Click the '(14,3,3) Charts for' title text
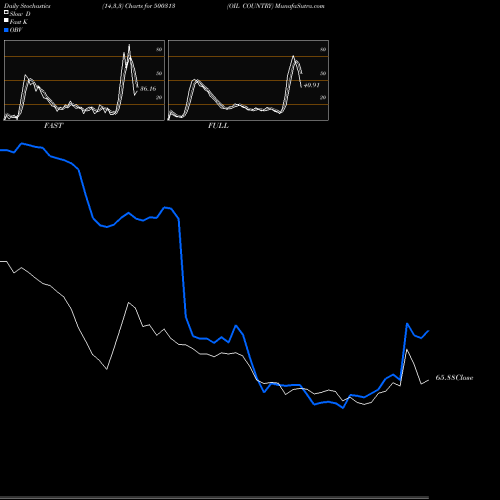The width and height of the screenshot is (500, 500). [128, 6]
